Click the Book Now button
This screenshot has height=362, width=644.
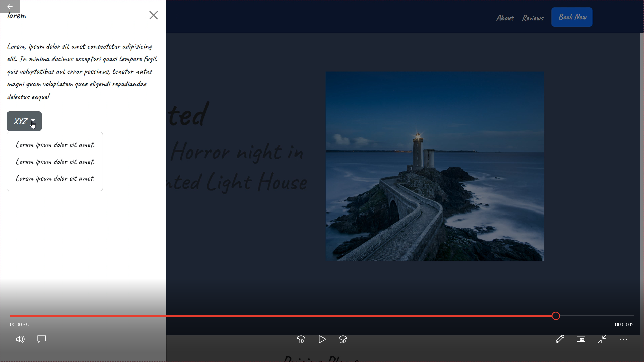coord(572,17)
